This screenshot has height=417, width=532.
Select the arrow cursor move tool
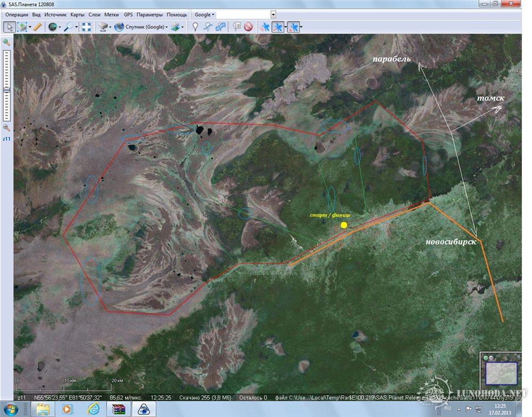tap(9, 27)
